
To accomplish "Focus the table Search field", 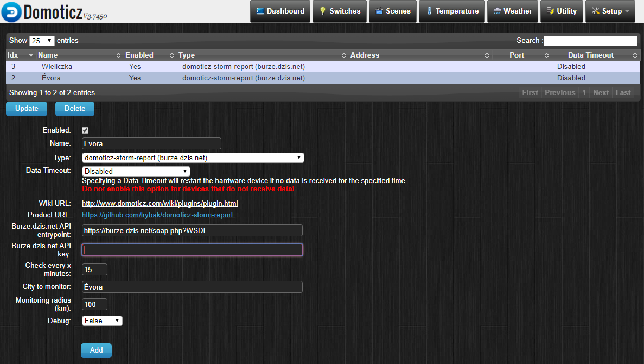I will click(590, 41).
